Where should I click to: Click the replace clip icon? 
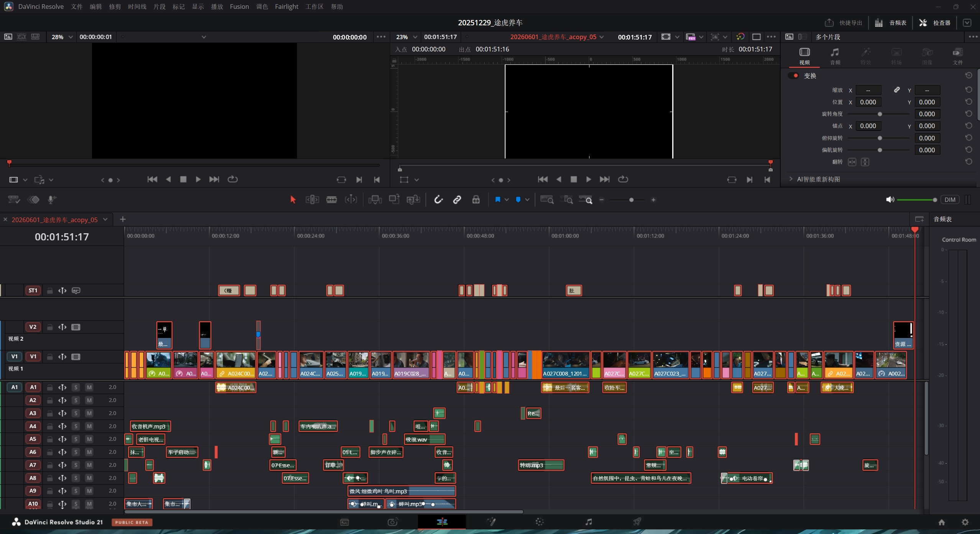point(413,199)
